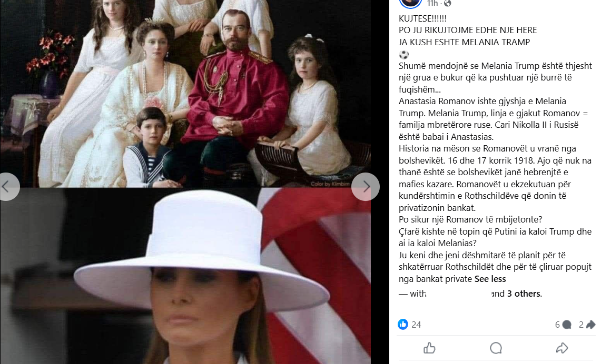601x364 pixels.
Task: Click the Like thumbs-up button
Action: tap(429, 348)
